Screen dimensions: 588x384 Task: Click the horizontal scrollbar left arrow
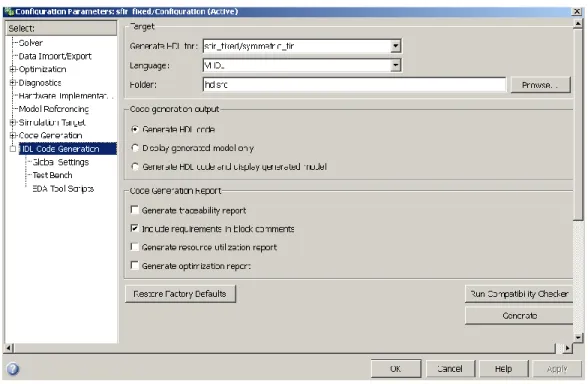[x=8, y=348]
